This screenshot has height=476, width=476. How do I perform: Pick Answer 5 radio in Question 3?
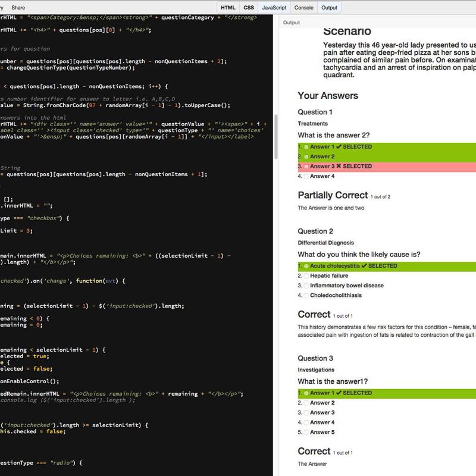tap(306, 433)
